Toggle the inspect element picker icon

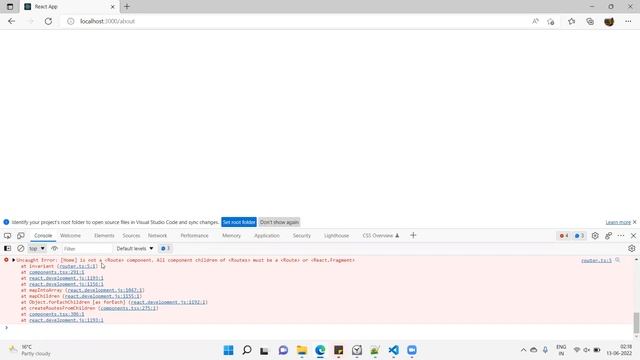click(x=7, y=236)
